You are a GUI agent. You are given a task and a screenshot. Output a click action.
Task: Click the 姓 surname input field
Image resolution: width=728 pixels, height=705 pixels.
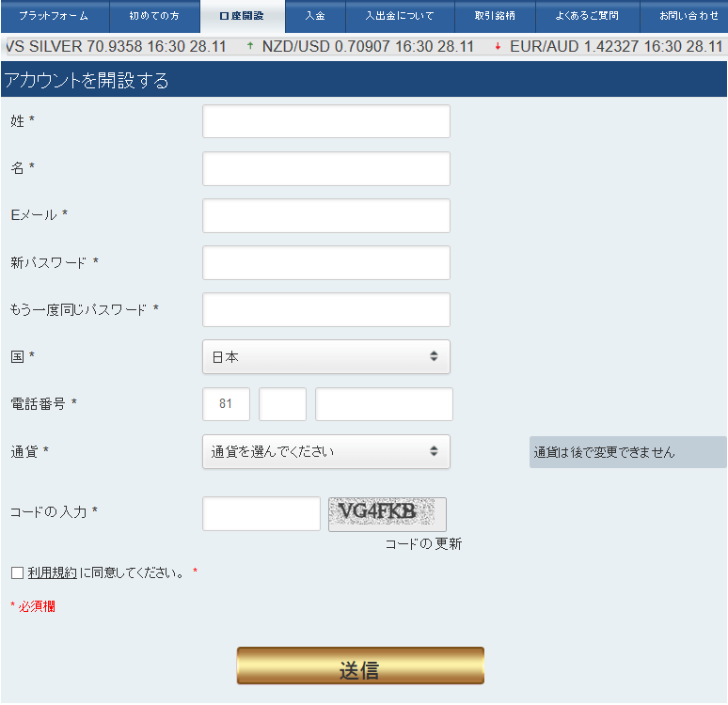(326, 121)
